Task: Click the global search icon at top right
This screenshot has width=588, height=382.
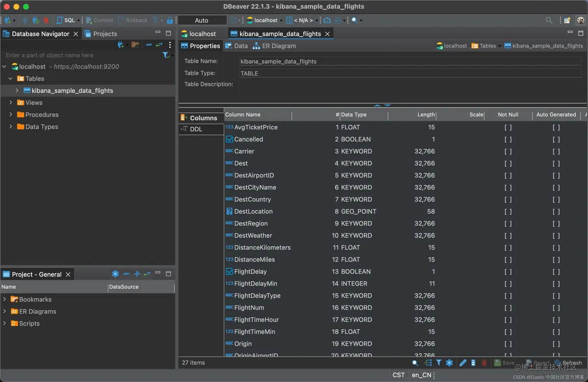Action: click(x=549, y=20)
